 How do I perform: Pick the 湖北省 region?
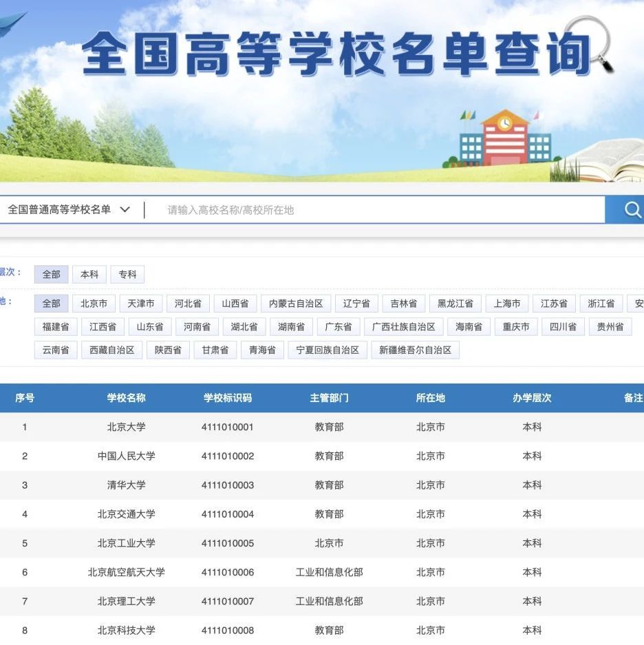[244, 327]
